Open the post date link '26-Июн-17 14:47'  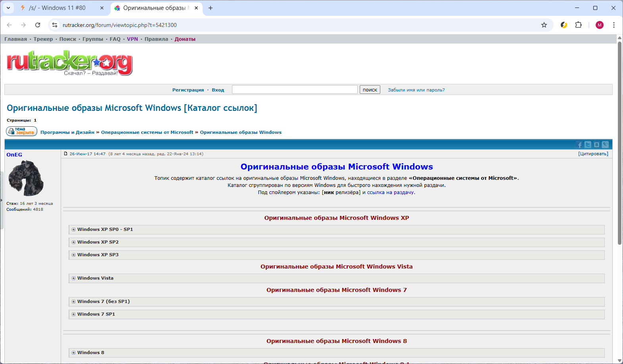pyautogui.click(x=88, y=154)
